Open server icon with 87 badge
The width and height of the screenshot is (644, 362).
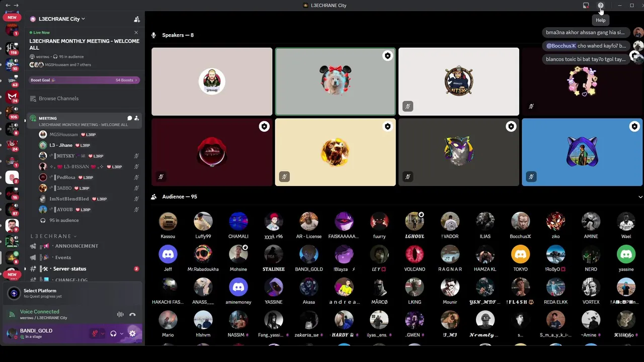click(x=12, y=209)
